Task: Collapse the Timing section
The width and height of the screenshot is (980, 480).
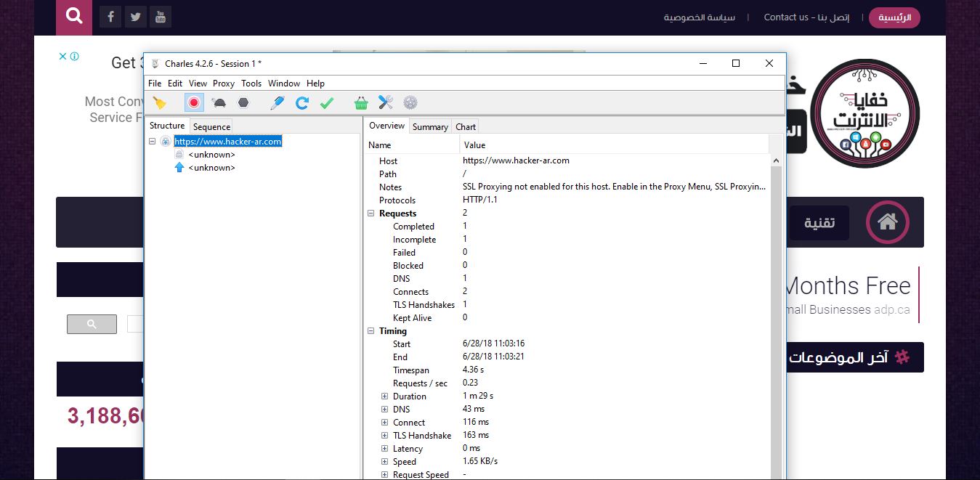Action: click(x=371, y=331)
